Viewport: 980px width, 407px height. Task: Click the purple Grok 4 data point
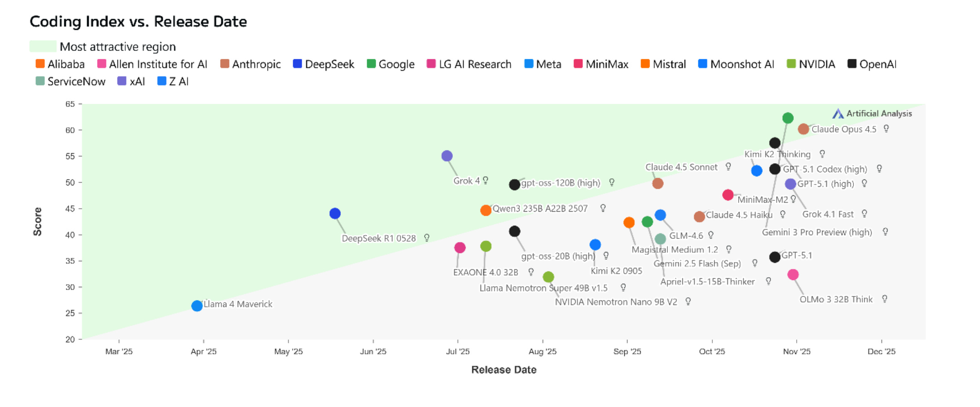click(447, 156)
